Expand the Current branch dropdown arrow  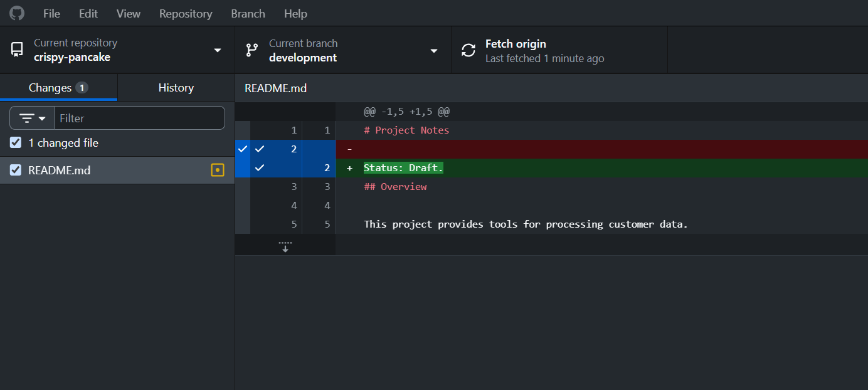pyautogui.click(x=434, y=50)
